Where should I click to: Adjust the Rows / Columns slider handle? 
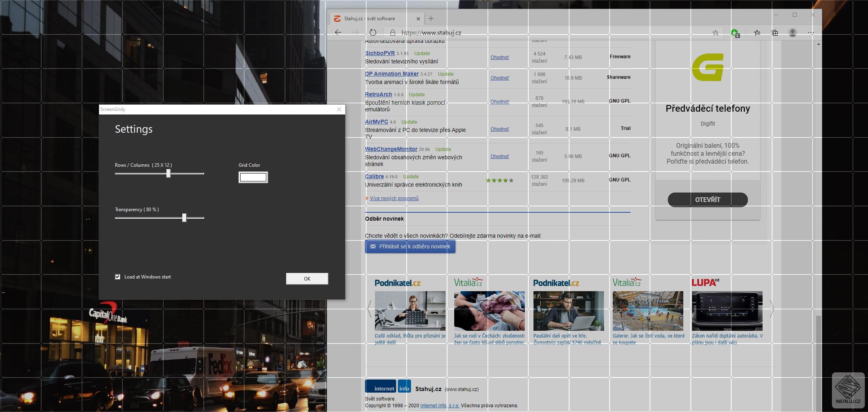tap(168, 174)
